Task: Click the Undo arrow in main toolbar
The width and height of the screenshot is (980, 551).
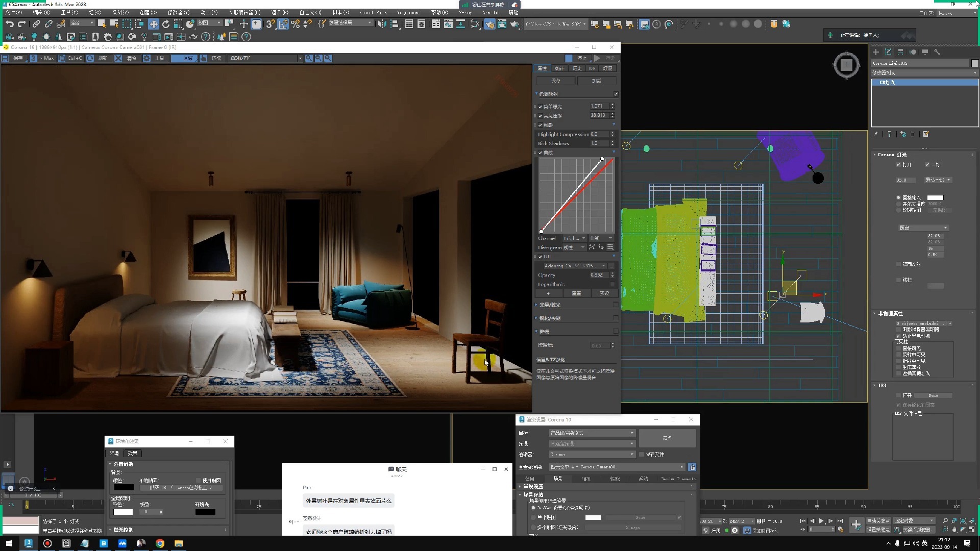Action: coord(9,24)
